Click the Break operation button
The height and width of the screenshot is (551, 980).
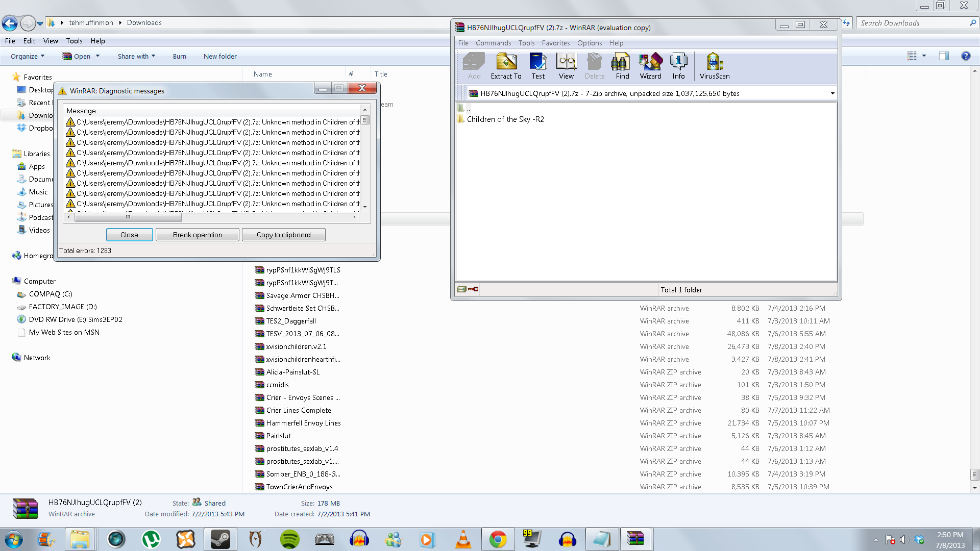click(197, 235)
